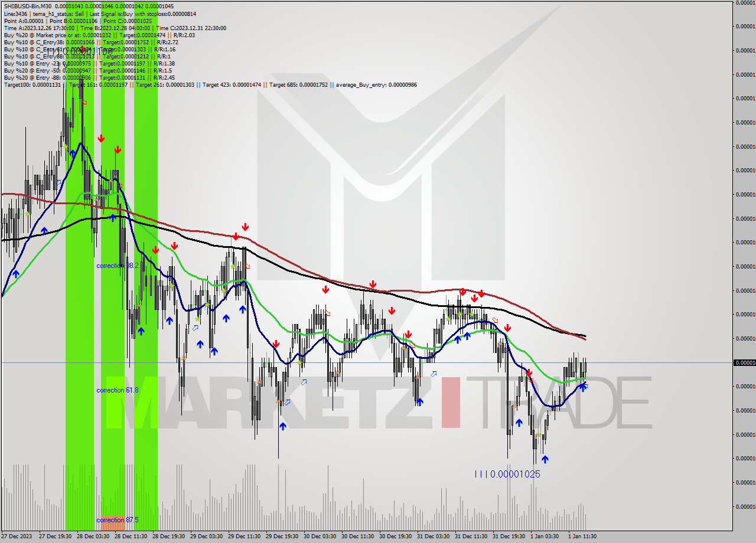Select the R/R:1.38 value
Viewport: 756px width, 543px height.
coord(165,63)
